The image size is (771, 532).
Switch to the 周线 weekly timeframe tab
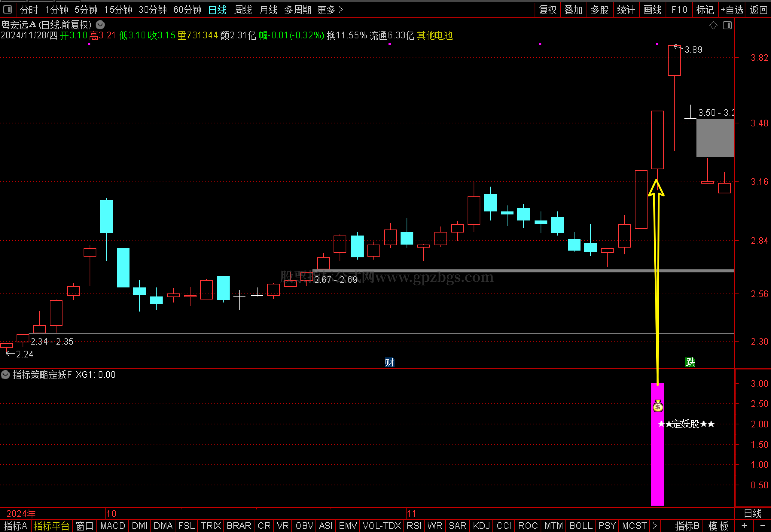(243, 10)
